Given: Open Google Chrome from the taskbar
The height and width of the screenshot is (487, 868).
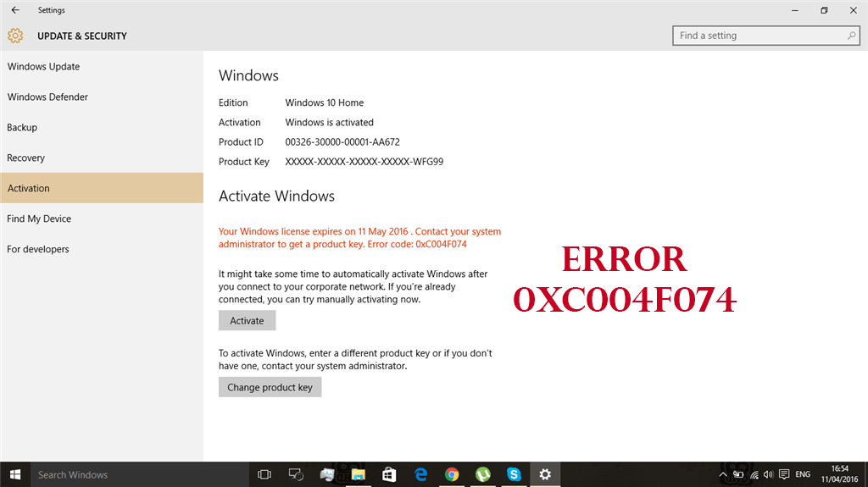Looking at the screenshot, I should click(x=452, y=474).
